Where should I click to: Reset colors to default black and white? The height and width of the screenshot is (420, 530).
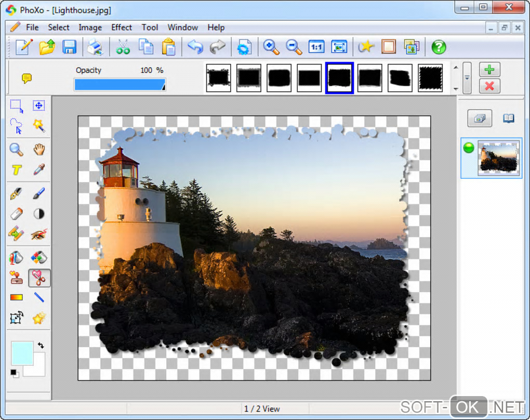click(15, 373)
